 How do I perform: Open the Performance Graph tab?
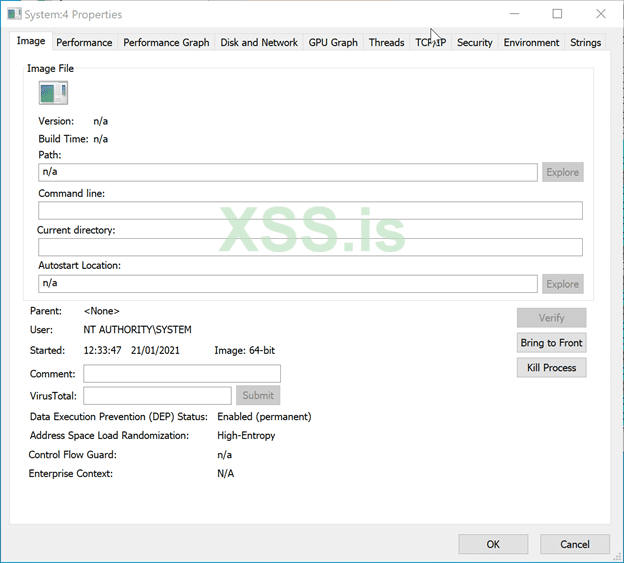pyautogui.click(x=166, y=42)
